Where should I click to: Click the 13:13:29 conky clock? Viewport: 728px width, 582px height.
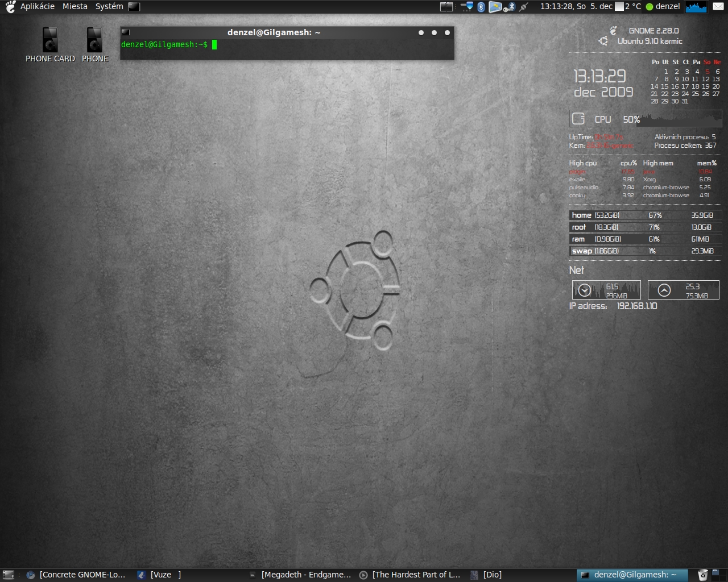click(x=599, y=76)
